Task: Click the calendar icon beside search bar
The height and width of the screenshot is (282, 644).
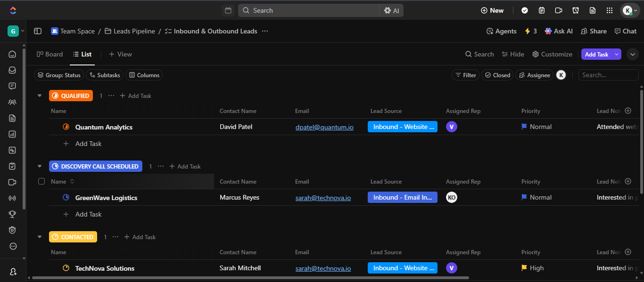Action: [x=228, y=10]
